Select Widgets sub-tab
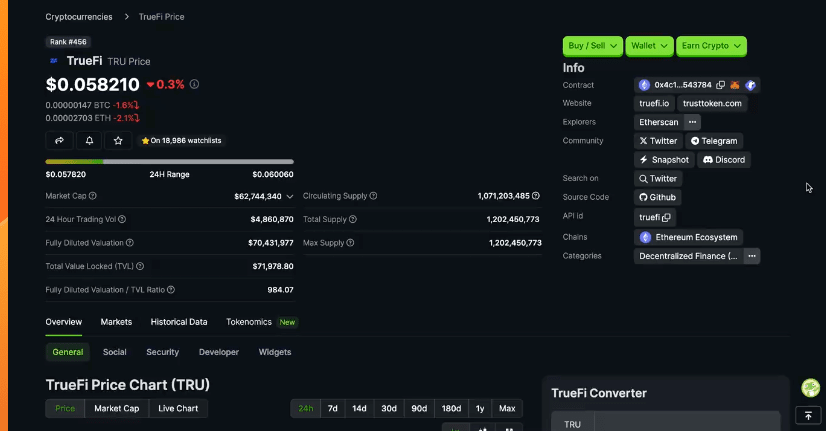This screenshot has height=431, width=826. [x=275, y=352]
